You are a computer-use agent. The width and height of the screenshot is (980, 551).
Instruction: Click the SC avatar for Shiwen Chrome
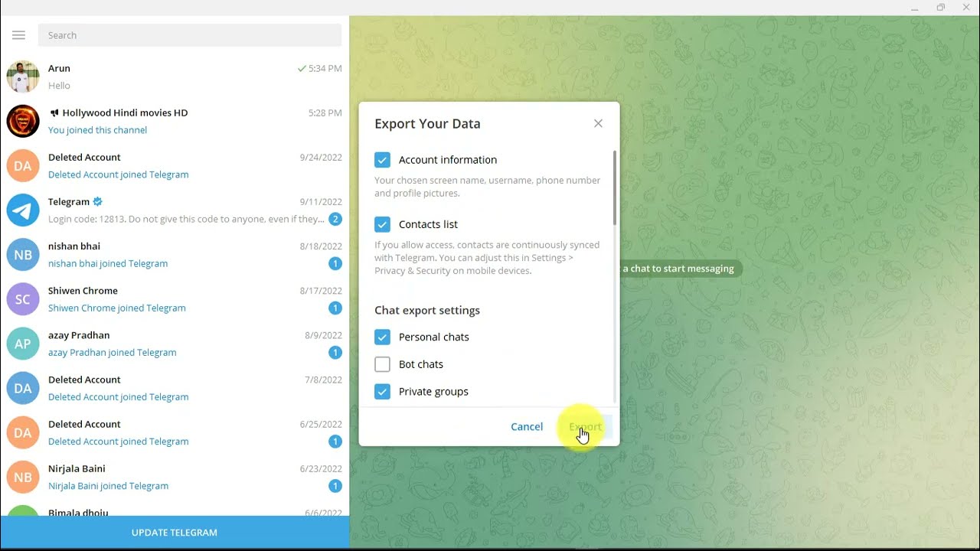pos(23,299)
